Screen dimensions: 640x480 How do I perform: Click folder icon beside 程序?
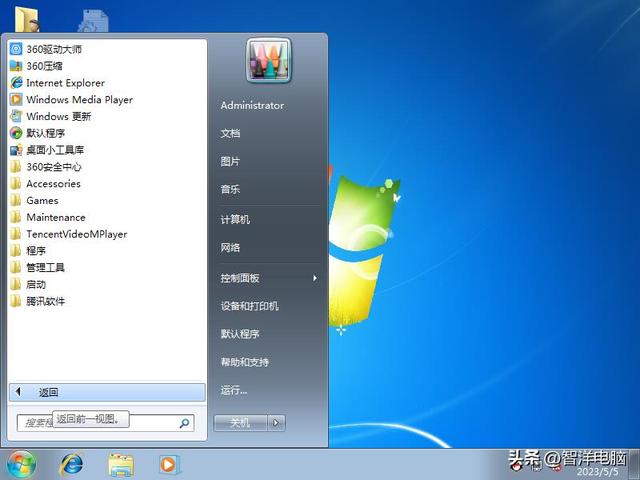coord(16,251)
